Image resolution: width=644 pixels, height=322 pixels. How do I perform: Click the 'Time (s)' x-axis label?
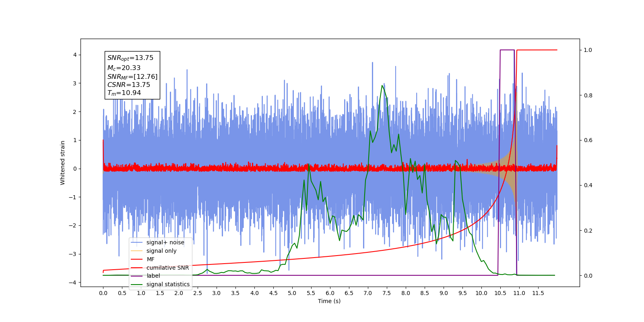click(329, 301)
